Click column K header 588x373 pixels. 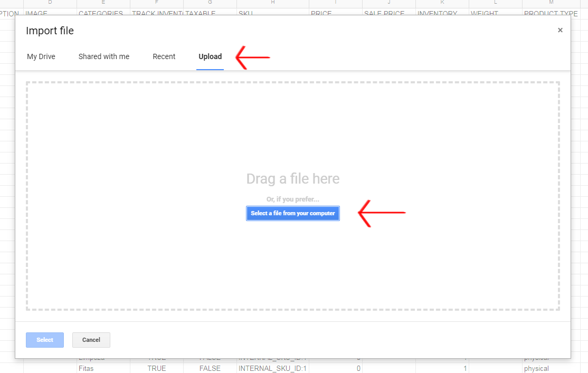coord(442,3)
